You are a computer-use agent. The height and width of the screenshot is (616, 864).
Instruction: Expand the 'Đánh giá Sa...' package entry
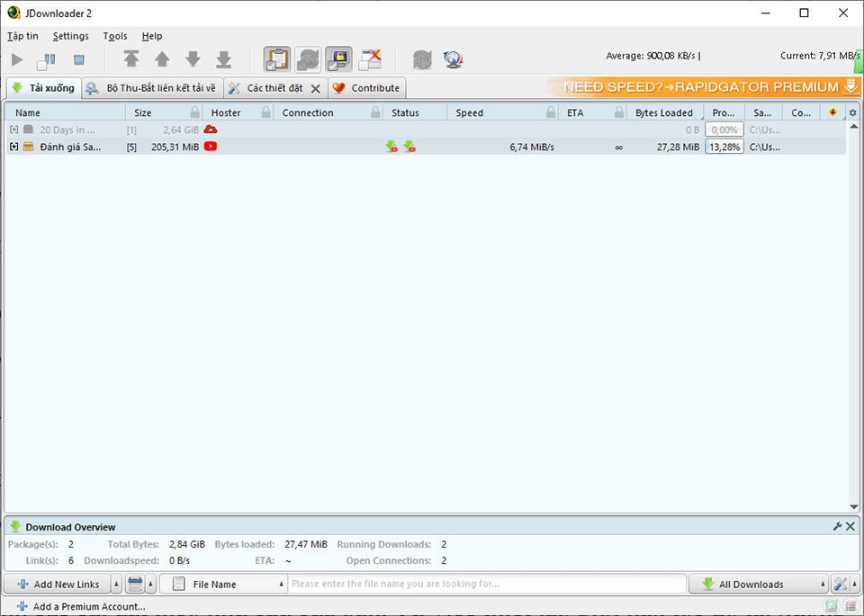click(13, 146)
